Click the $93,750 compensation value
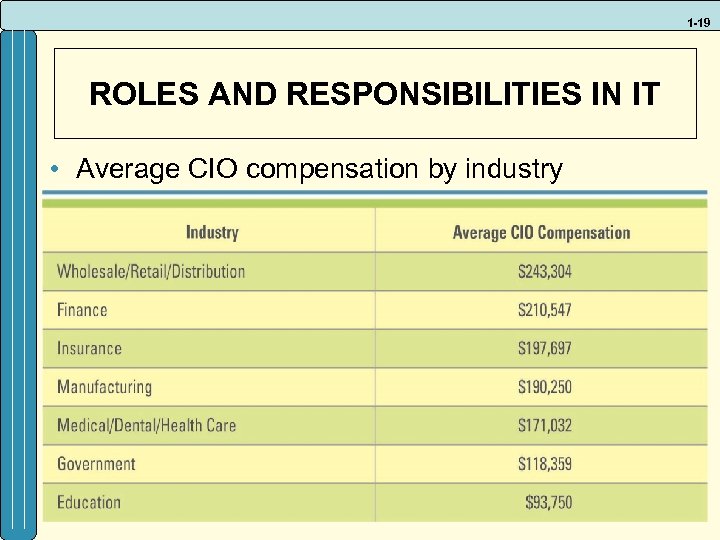720x540 pixels. 549,502
